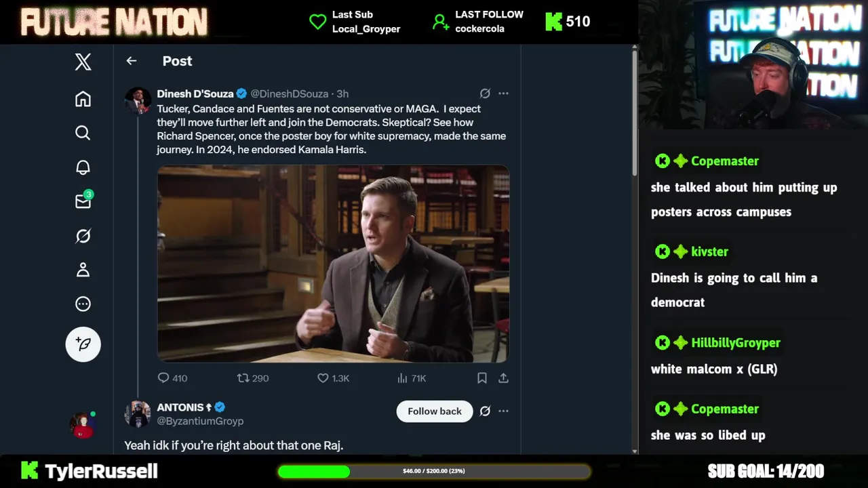Bookmark Dinesh D'Souza's post
This screenshot has height=488, width=868.
(x=482, y=378)
